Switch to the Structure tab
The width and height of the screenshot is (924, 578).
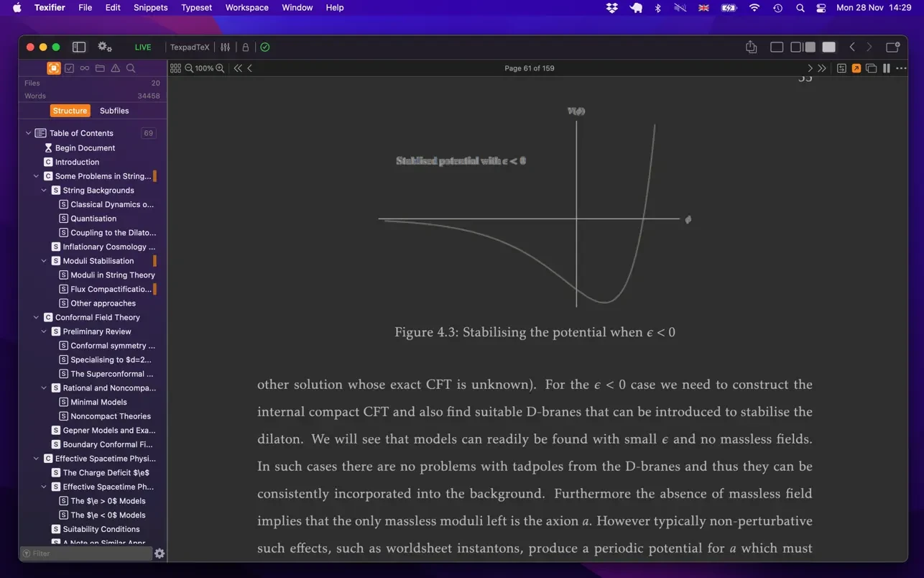(x=70, y=111)
